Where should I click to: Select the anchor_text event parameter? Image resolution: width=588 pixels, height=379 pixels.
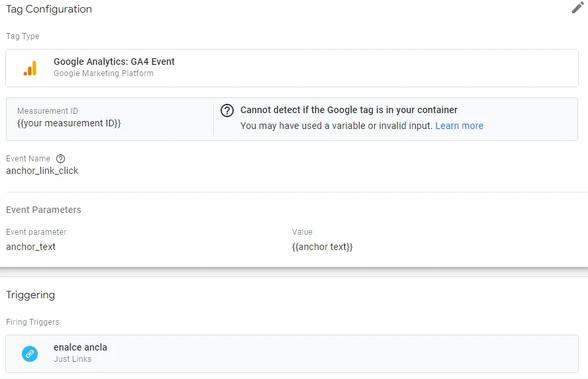(x=31, y=247)
